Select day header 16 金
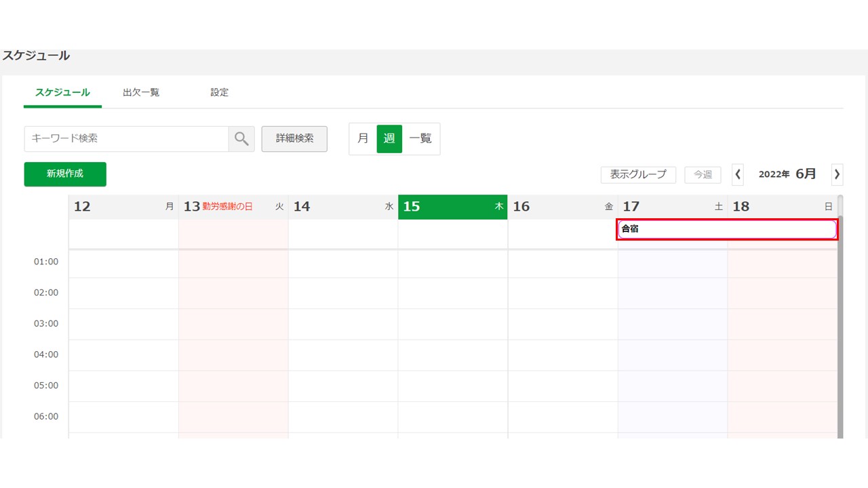 (563, 207)
